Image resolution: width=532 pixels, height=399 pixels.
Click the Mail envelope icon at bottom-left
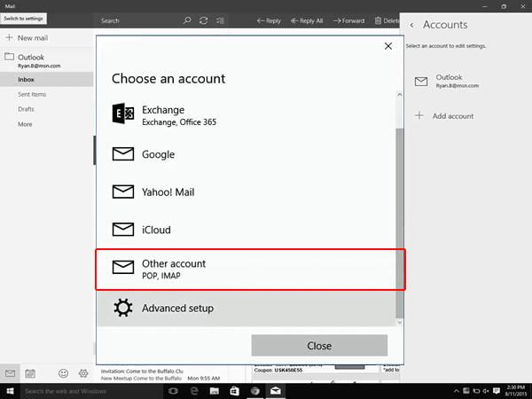[x=10, y=373]
